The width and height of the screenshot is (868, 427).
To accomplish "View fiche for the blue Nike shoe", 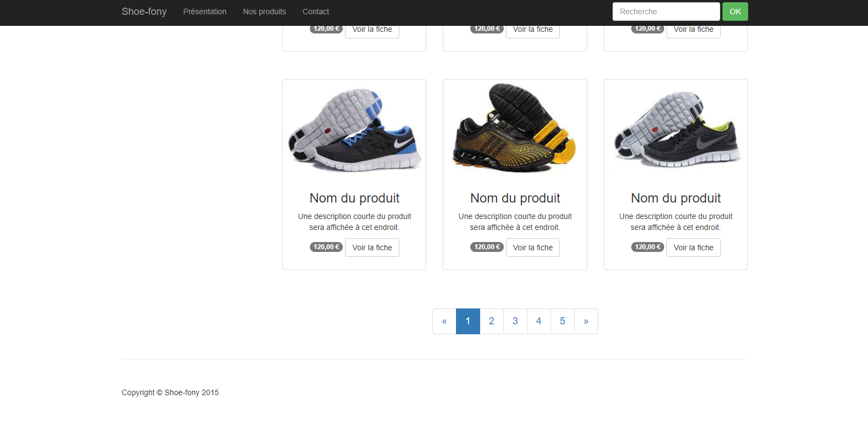I will coord(372,248).
